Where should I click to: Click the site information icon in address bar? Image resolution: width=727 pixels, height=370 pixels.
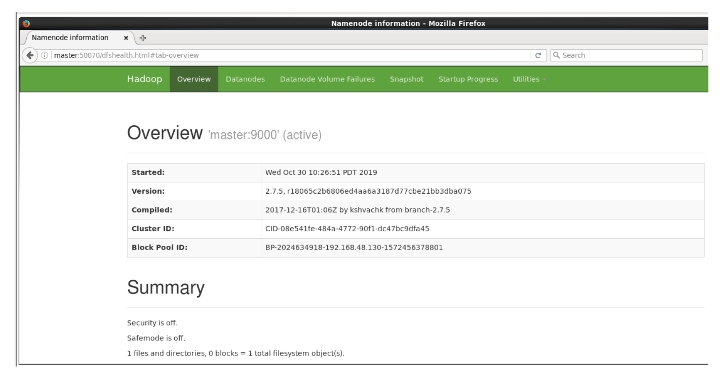(x=45, y=55)
